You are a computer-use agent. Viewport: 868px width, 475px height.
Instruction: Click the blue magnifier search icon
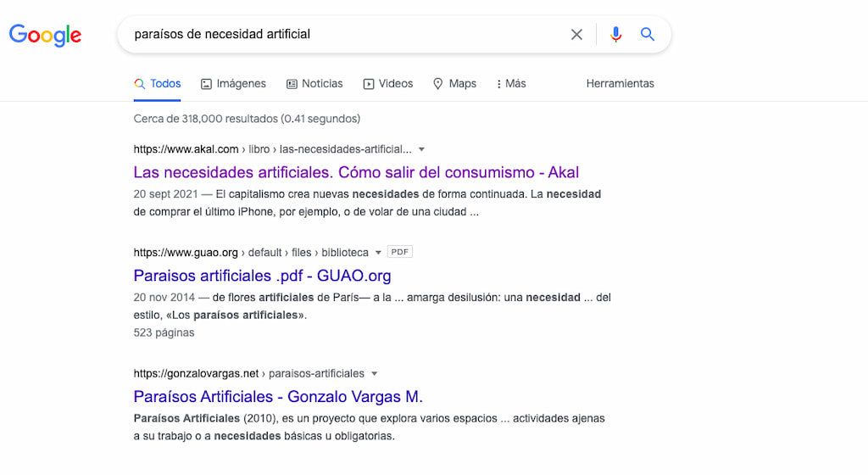647,34
